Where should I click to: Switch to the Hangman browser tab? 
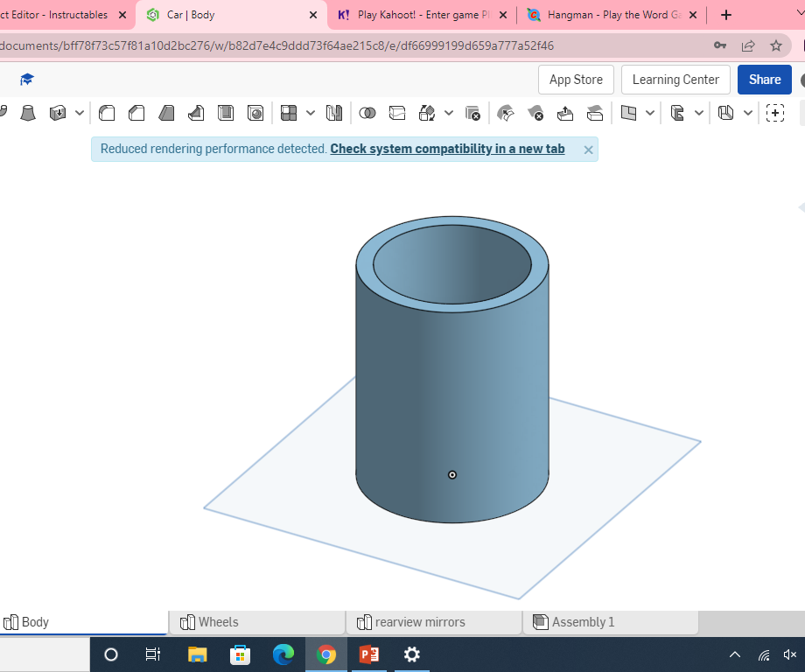(x=613, y=15)
